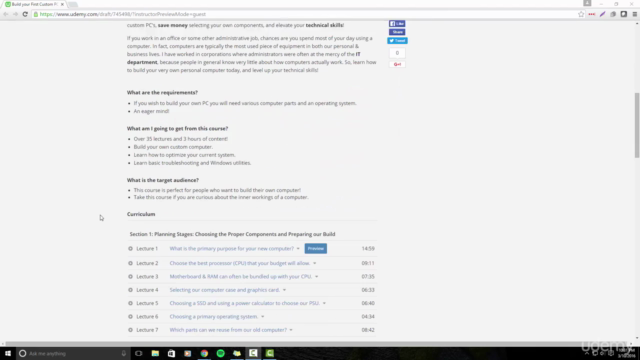Open the Windows Start menu

click(x=8, y=353)
